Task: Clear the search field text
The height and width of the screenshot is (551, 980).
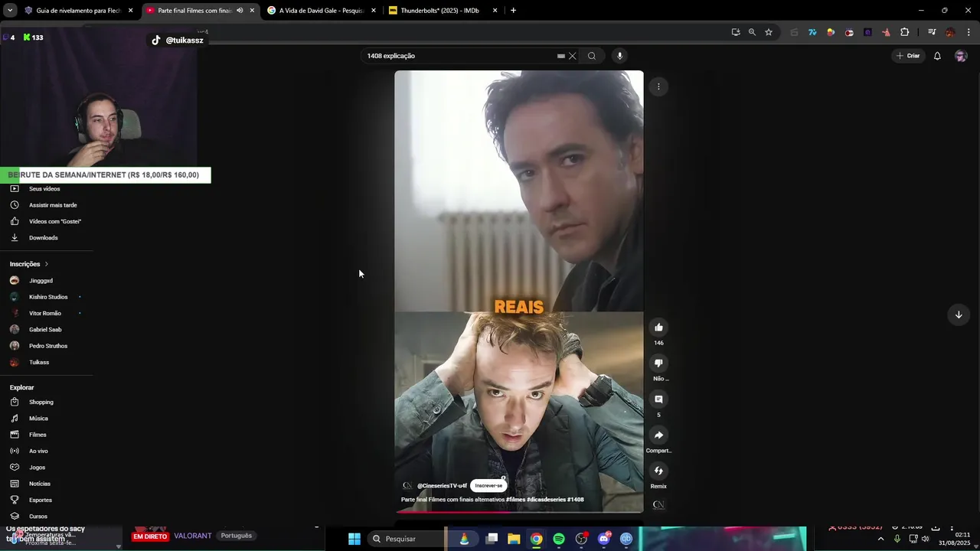Action: (x=572, y=56)
